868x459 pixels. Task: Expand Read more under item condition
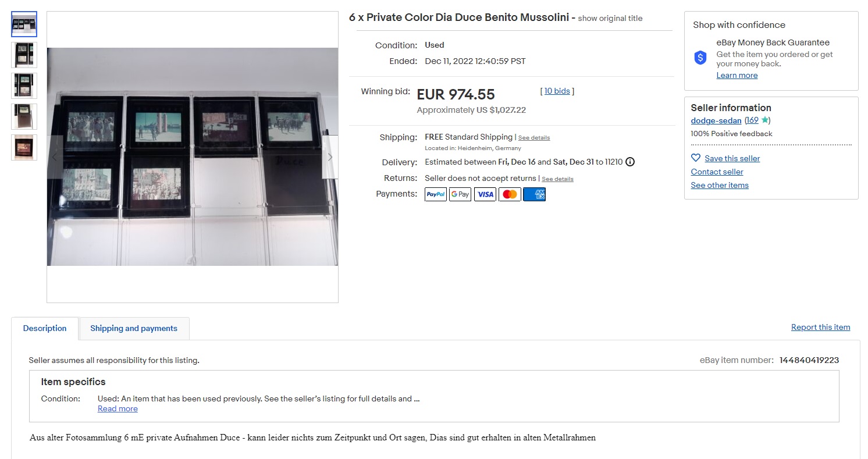pos(118,408)
